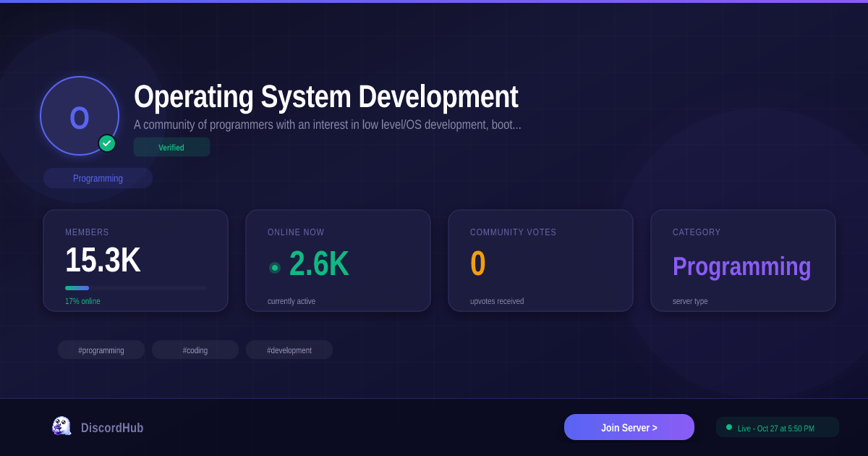The width and height of the screenshot is (868, 456).
Task: Click the Join Server button
Action: [629, 427]
